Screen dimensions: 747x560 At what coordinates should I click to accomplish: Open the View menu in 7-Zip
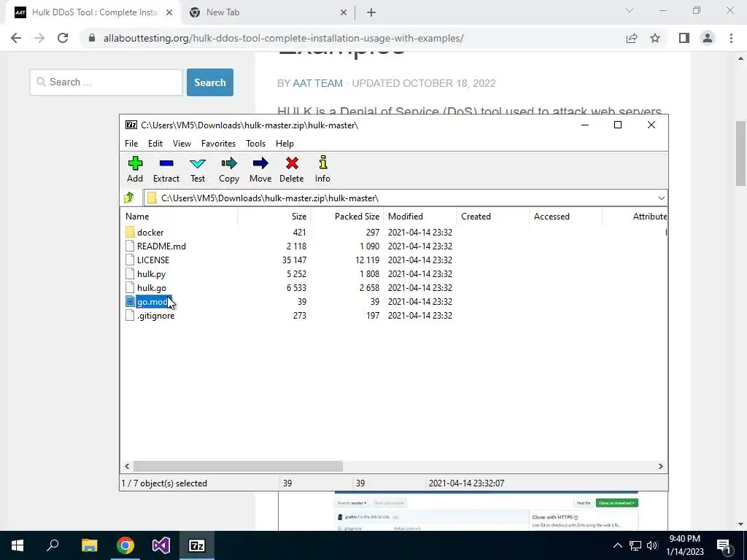[182, 144]
